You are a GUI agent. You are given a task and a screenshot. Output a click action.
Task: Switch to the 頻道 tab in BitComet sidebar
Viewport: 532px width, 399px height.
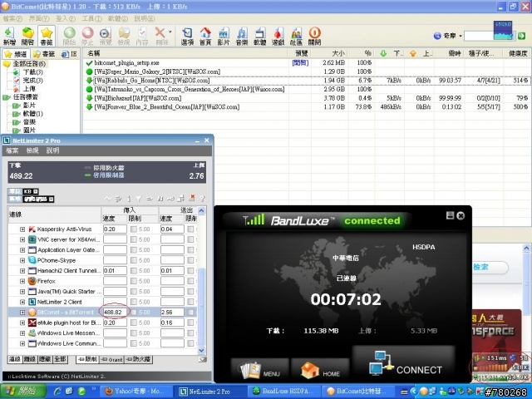click(17, 54)
